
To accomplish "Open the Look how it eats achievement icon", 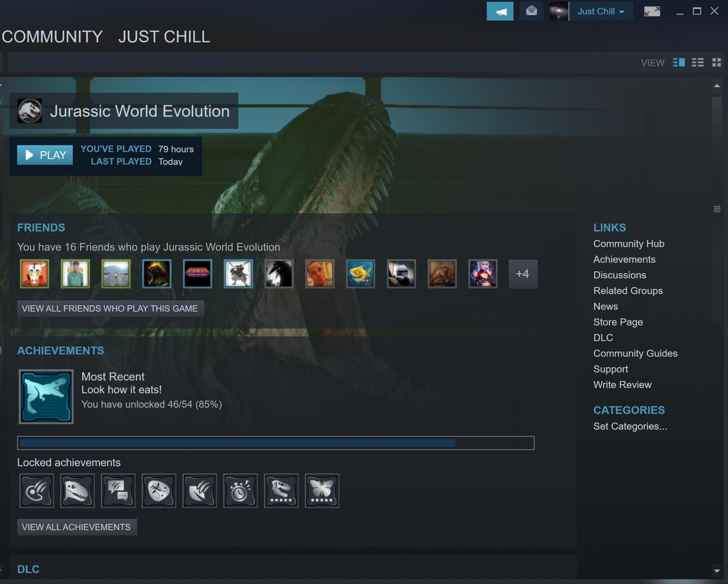I will [x=46, y=396].
